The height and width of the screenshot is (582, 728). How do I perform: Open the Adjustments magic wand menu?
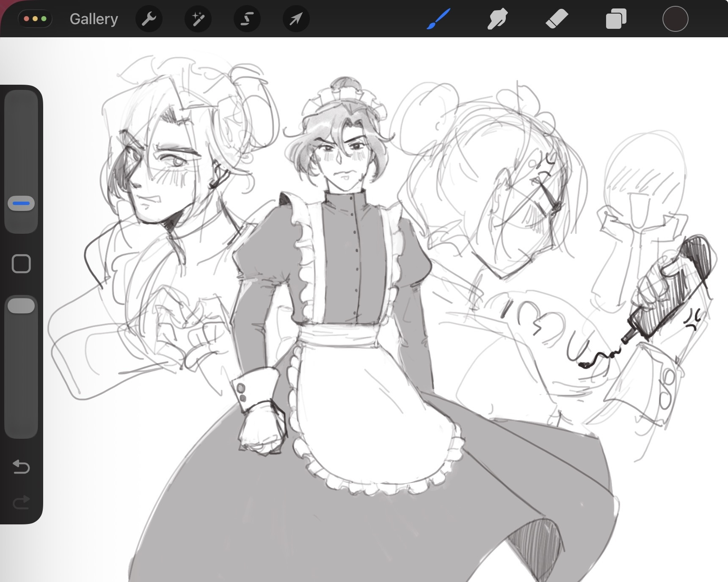click(198, 19)
